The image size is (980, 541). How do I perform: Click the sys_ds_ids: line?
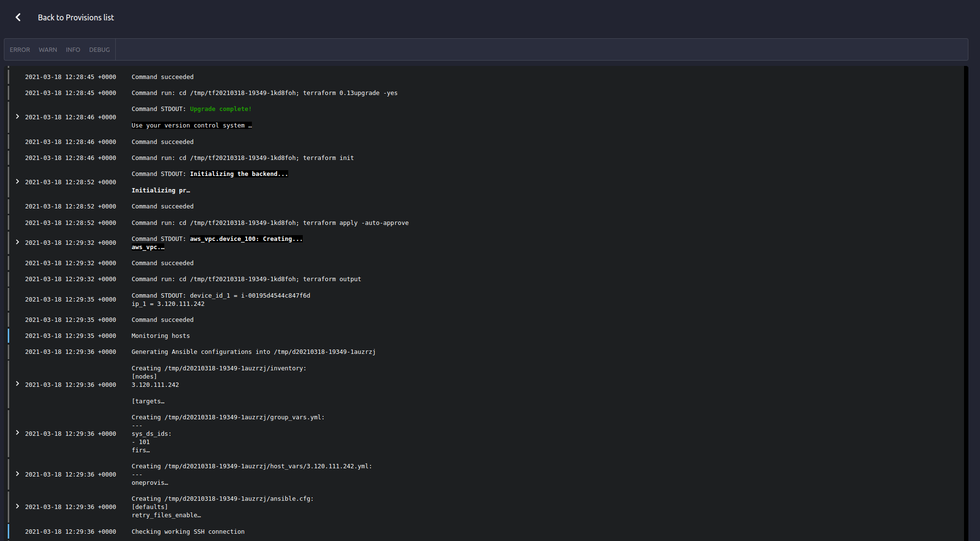click(x=152, y=434)
